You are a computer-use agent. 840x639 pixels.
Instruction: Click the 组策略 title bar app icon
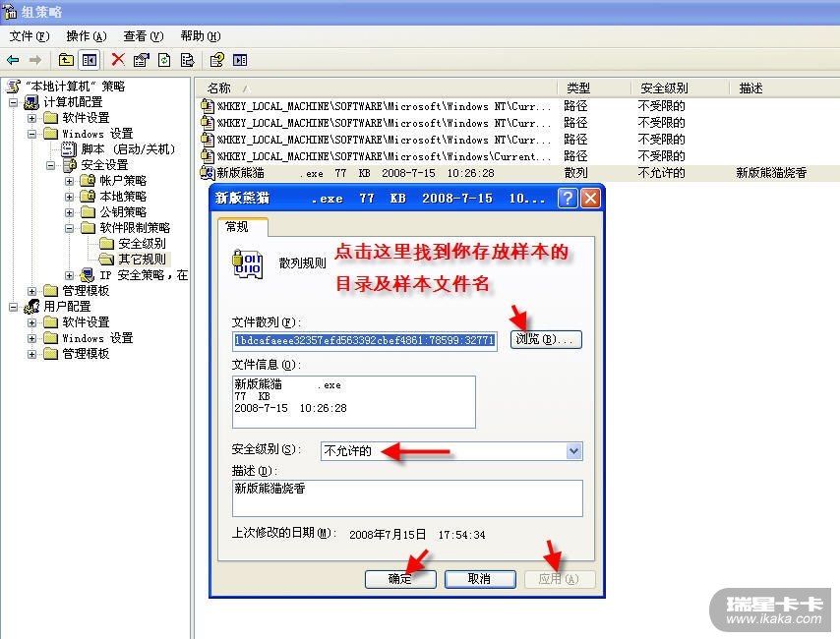click(x=9, y=11)
